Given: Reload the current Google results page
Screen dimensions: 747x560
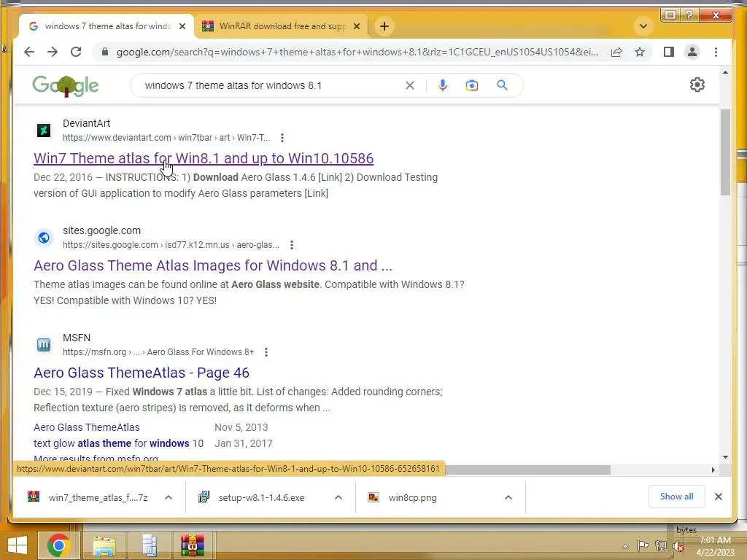Looking at the screenshot, I should pyautogui.click(x=76, y=52).
